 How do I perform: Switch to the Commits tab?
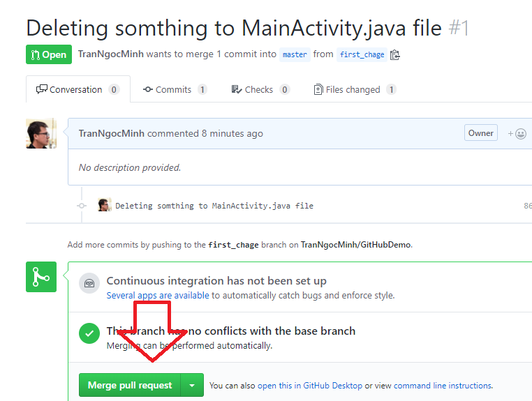[175, 89]
